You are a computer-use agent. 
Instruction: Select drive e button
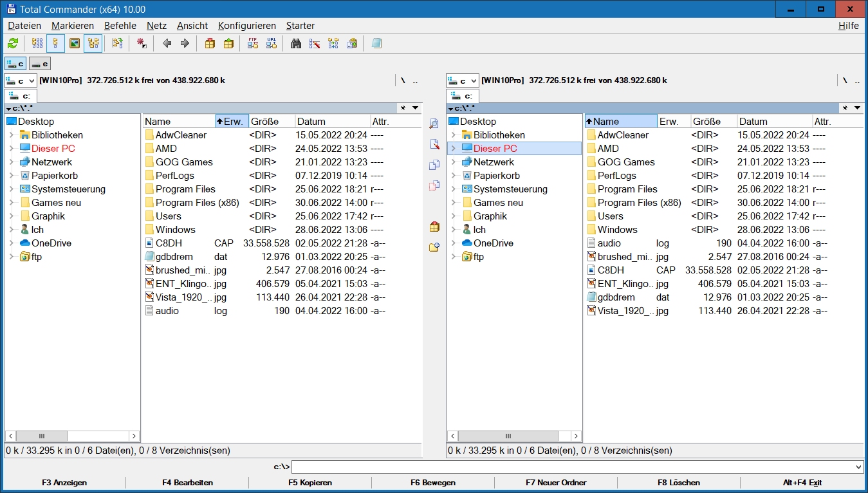point(40,64)
